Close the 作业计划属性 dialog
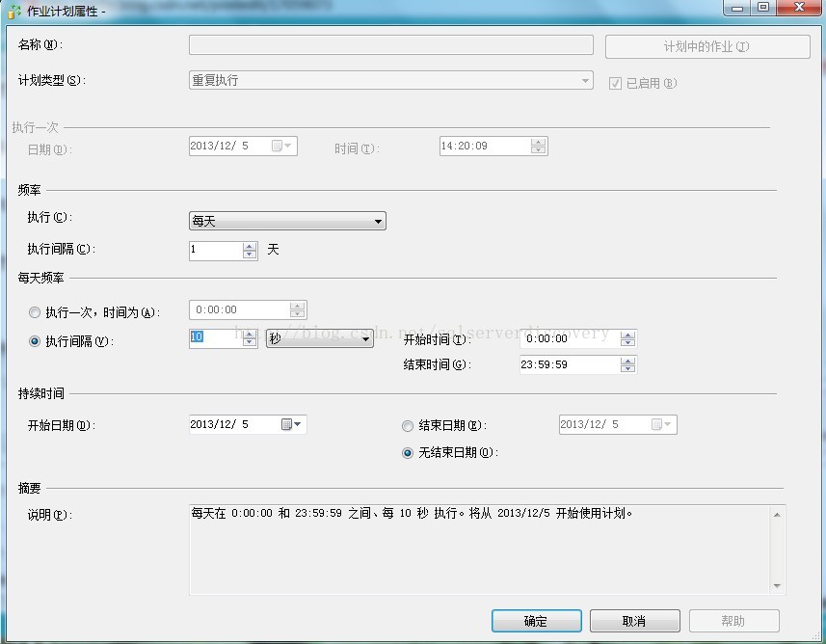This screenshot has width=826, height=644. pos(799,8)
